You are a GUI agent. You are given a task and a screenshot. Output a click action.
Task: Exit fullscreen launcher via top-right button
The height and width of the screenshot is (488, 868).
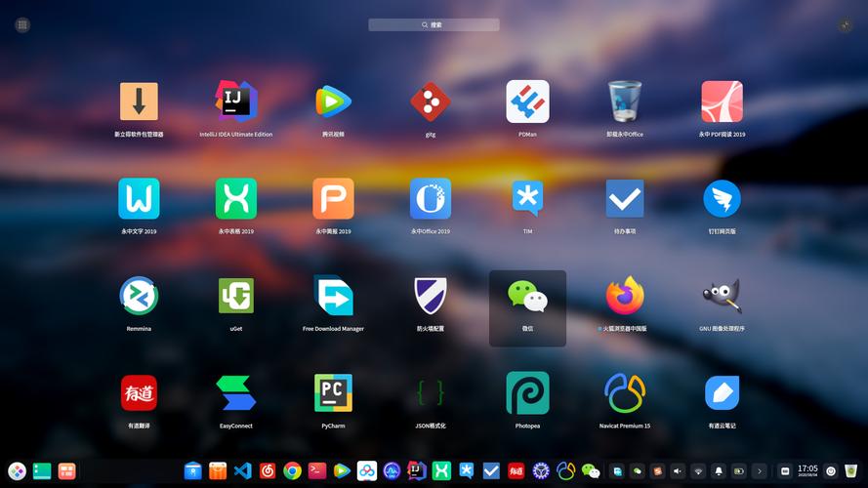[x=845, y=25]
